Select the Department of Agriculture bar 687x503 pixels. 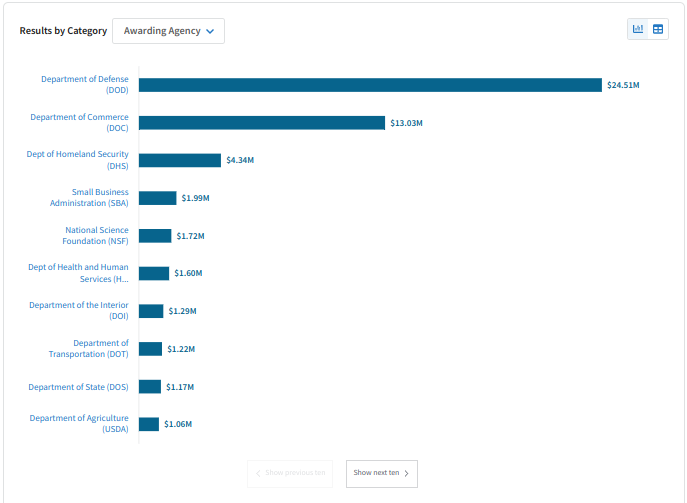coord(149,424)
